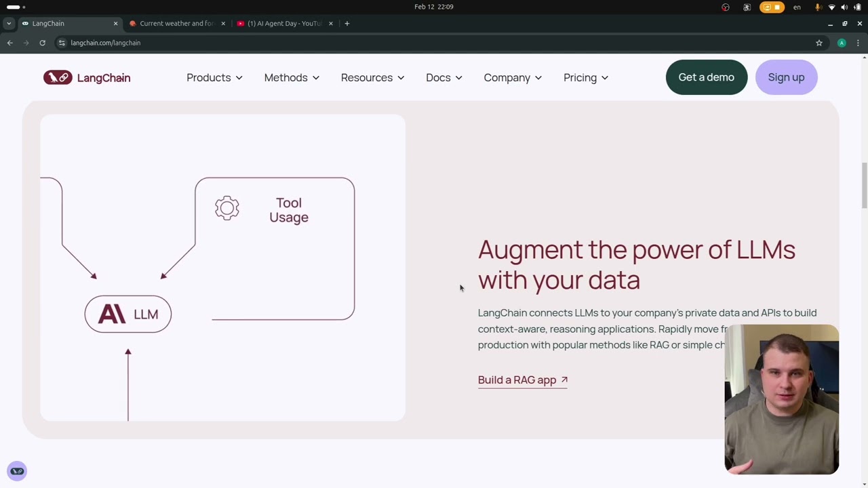Switch to the LangChain tab
868x488 pixels.
70,23
